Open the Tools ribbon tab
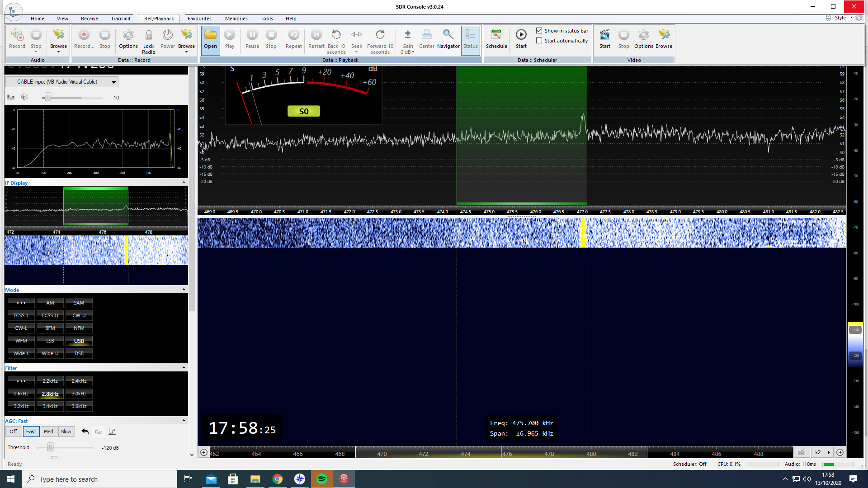Image resolution: width=868 pixels, height=488 pixels. (x=266, y=19)
